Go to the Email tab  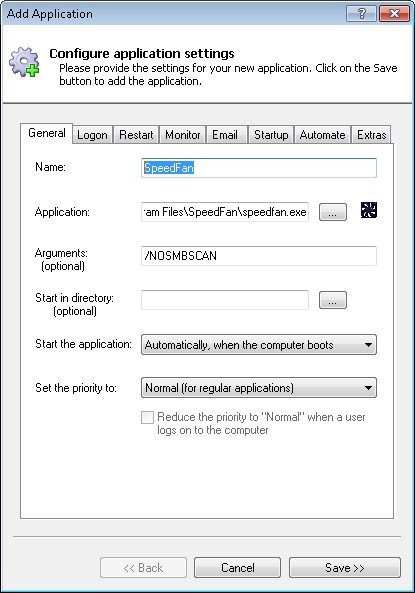pyautogui.click(x=225, y=135)
